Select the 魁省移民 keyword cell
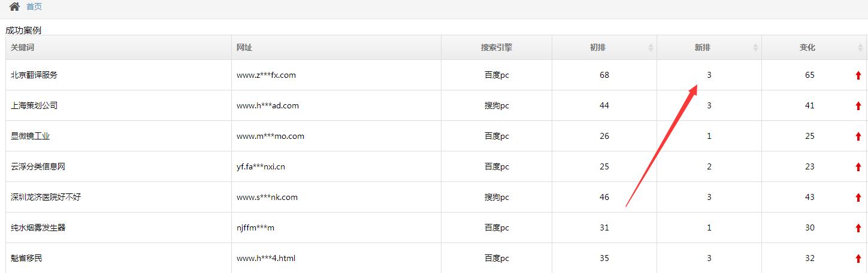The image size is (868, 273). 119,258
